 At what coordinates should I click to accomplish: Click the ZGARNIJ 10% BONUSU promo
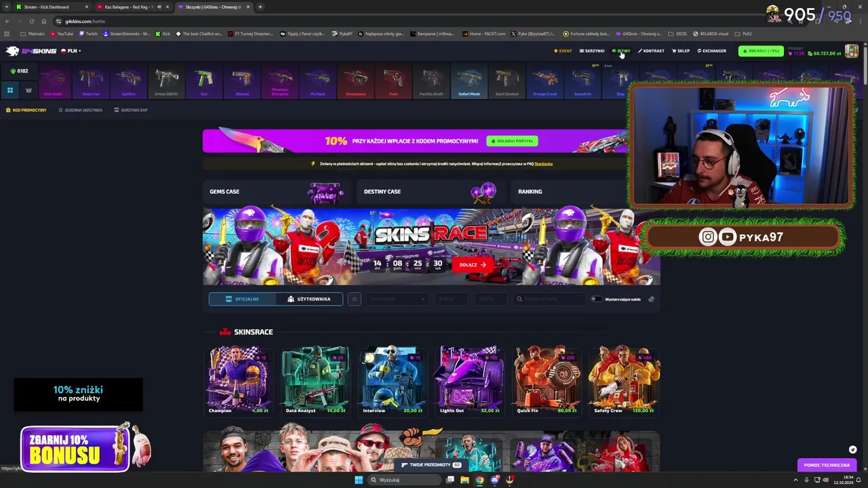coord(75,449)
